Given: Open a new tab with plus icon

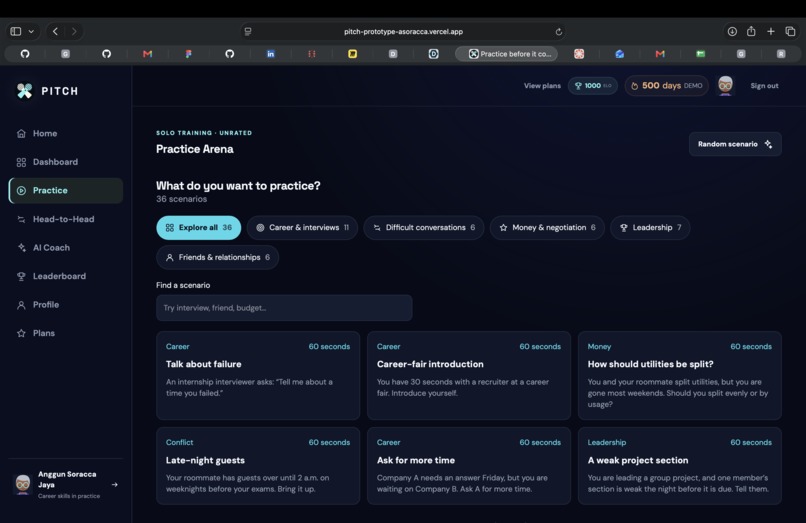Looking at the screenshot, I should click(771, 31).
